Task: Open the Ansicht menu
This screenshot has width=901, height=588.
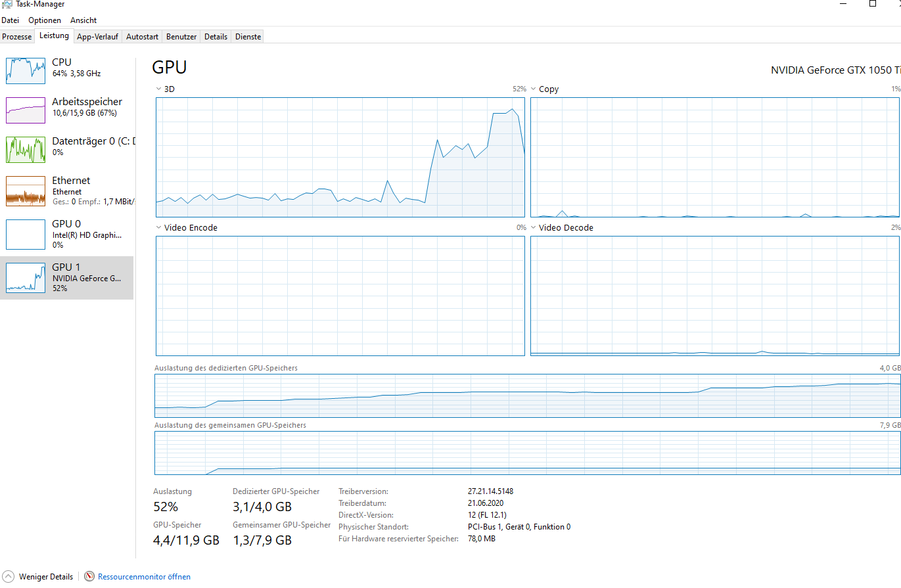Action: [x=83, y=20]
